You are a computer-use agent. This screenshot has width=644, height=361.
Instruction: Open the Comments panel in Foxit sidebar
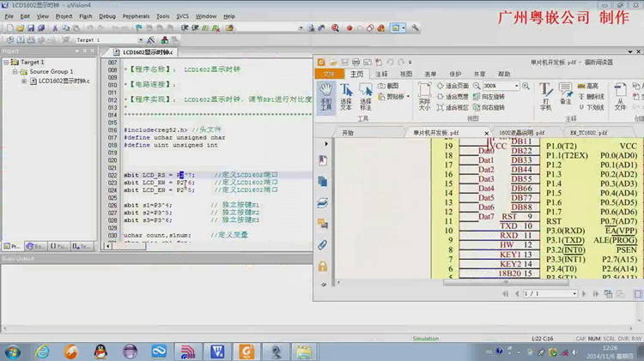(x=323, y=224)
